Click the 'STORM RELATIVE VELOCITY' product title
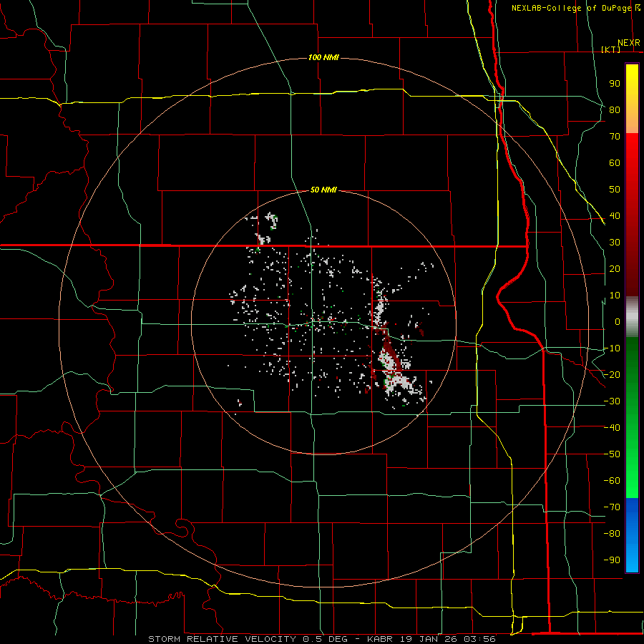 click(x=222, y=639)
